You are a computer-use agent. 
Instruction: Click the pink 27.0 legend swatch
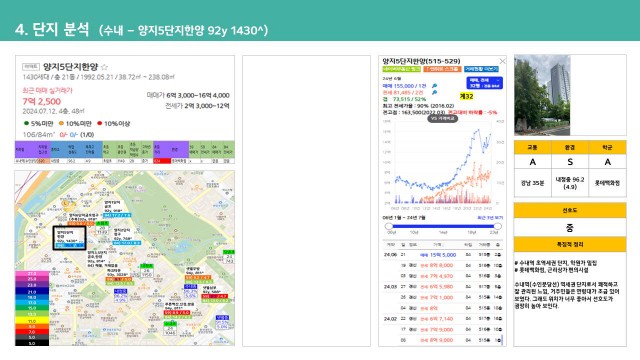point(32,273)
